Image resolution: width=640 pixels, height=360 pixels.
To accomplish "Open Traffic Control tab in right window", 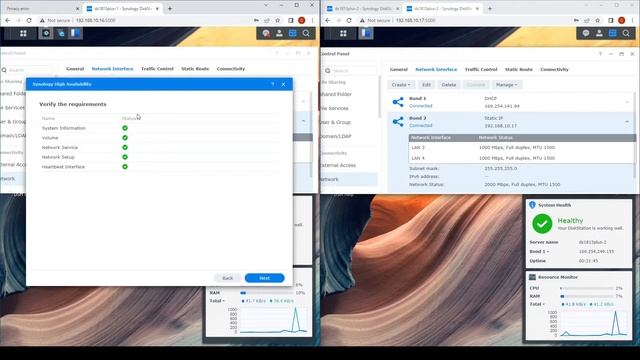I will pyautogui.click(x=481, y=69).
